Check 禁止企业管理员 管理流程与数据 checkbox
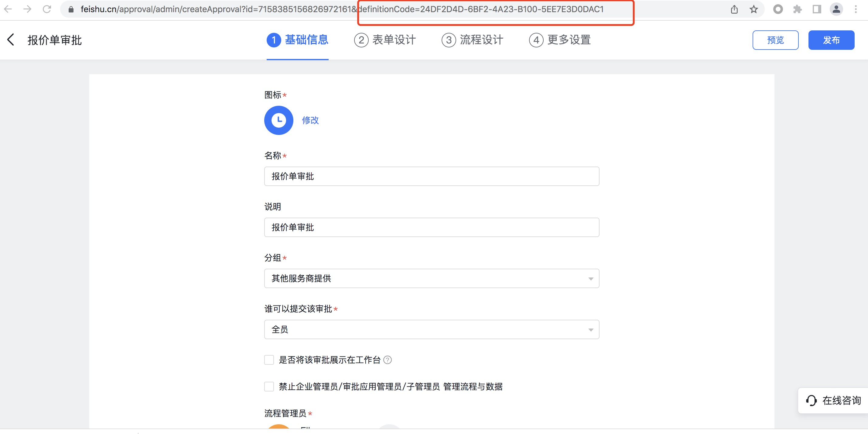This screenshot has width=868, height=434. pos(269,387)
